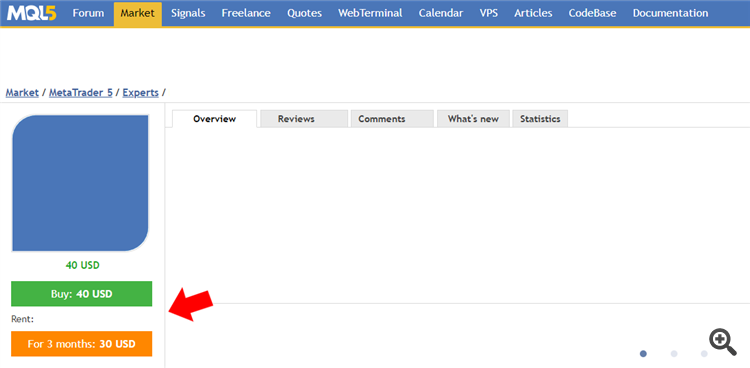The width and height of the screenshot is (750, 368).
Task: Open the Freelance section
Action: coord(246,13)
